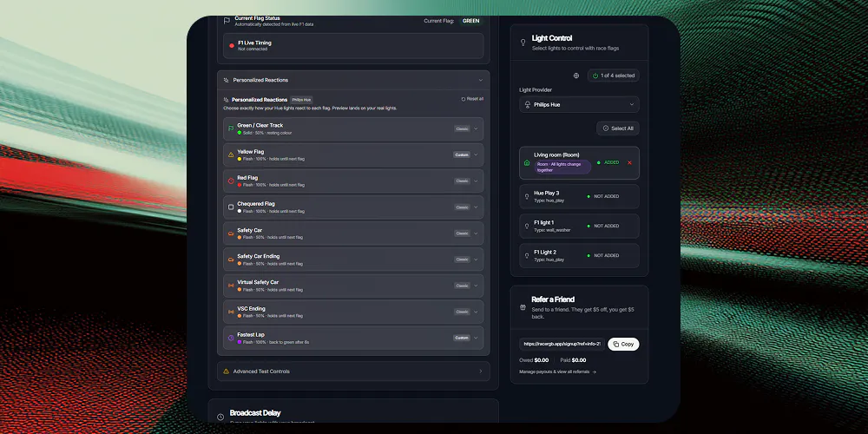
Task: Click the warning icon on Advanced Test Controls
Action: click(226, 372)
